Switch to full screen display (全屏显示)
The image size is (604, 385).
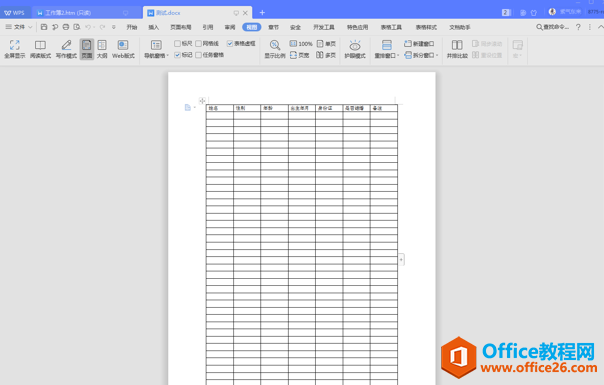tap(15, 49)
